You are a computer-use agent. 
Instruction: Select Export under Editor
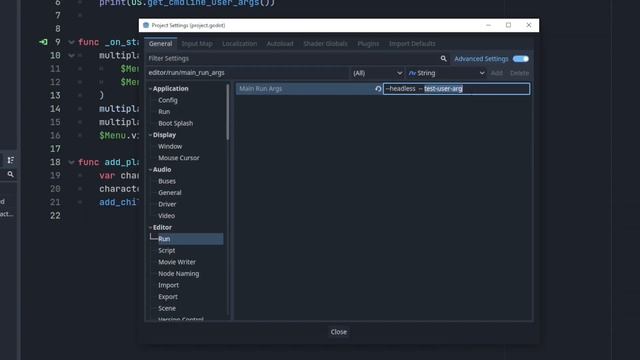tap(168, 297)
